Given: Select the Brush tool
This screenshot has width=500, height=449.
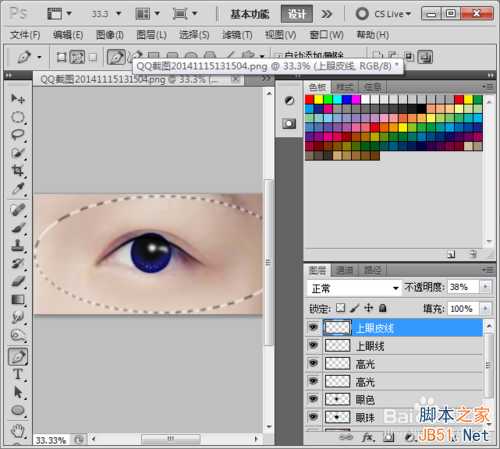Looking at the screenshot, I should click(x=18, y=228).
